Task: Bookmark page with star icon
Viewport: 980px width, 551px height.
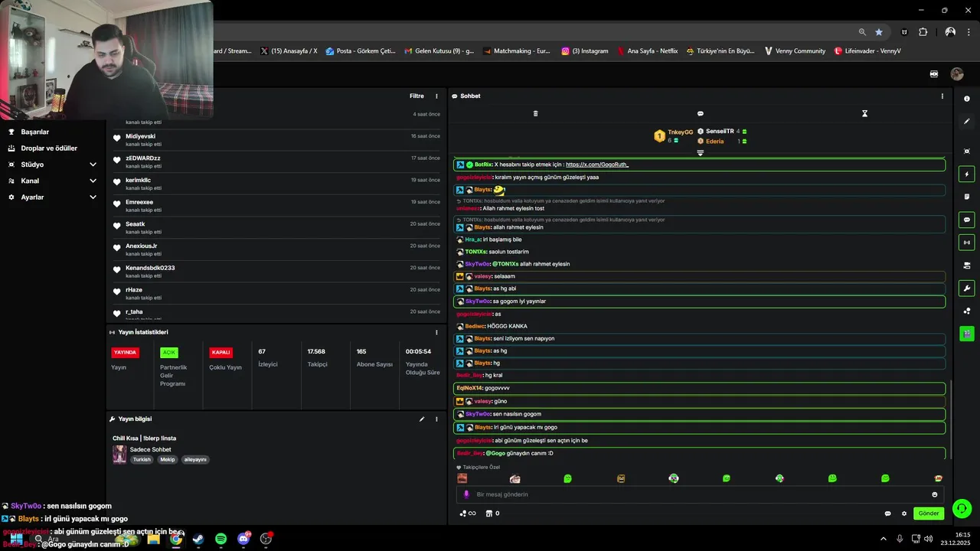Action: (879, 32)
